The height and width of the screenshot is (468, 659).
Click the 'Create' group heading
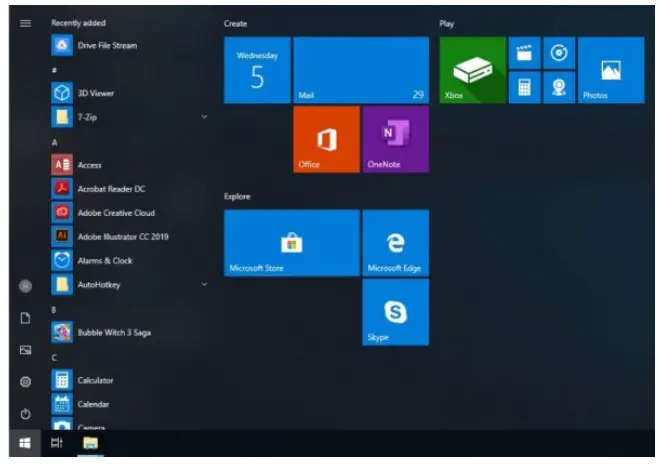click(x=235, y=24)
